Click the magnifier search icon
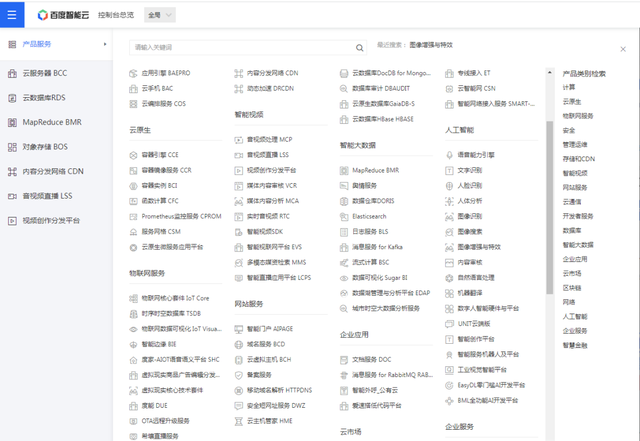The width and height of the screenshot is (640, 441). (x=360, y=48)
